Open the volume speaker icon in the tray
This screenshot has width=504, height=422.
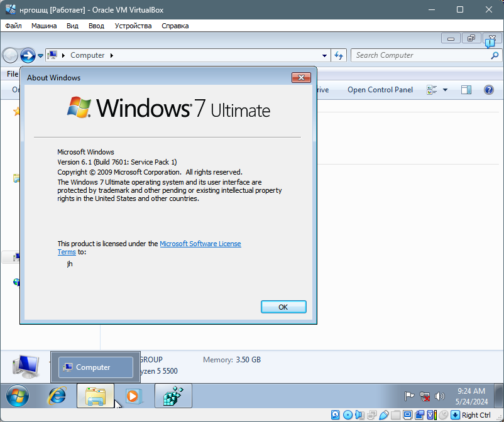click(x=440, y=396)
